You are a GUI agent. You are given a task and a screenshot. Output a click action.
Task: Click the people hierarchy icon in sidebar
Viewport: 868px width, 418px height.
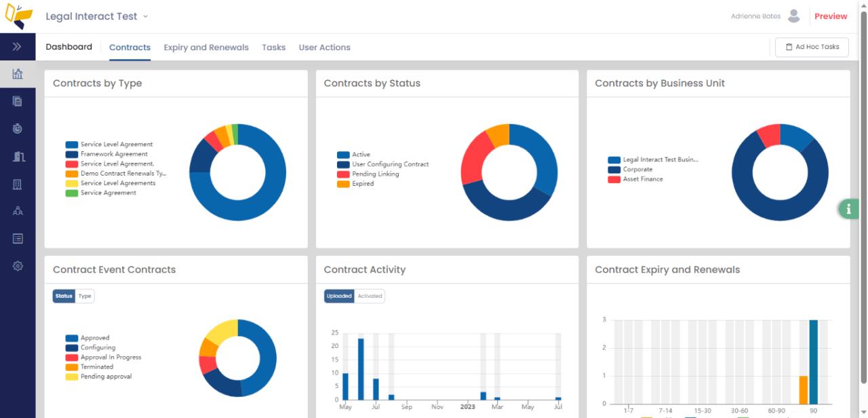[x=18, y=211]
